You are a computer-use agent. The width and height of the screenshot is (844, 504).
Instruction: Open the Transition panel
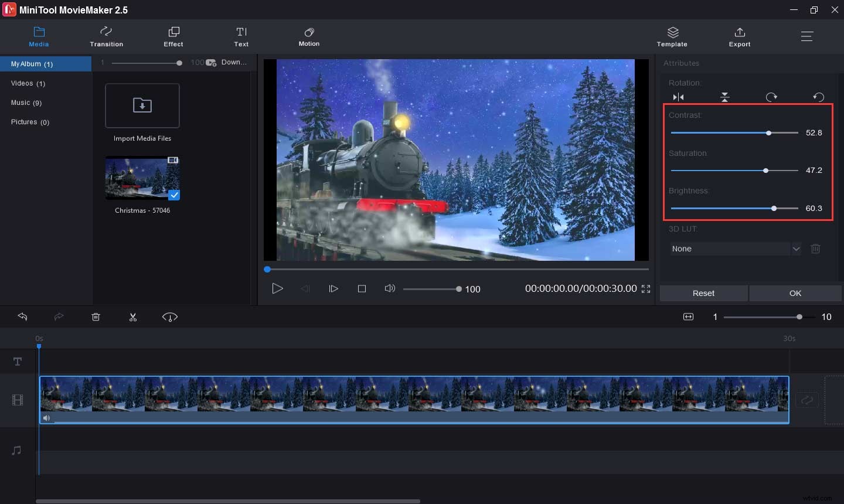coord(106,36)
